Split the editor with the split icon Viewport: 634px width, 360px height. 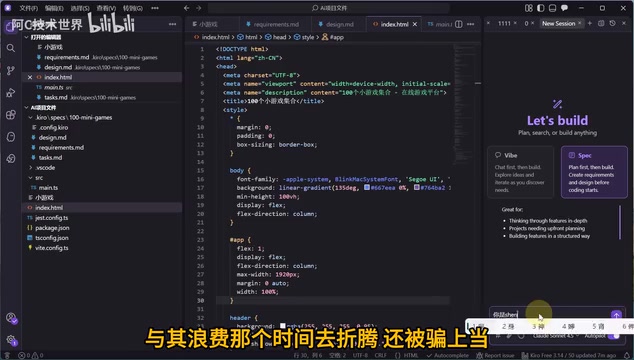[459, 24]
